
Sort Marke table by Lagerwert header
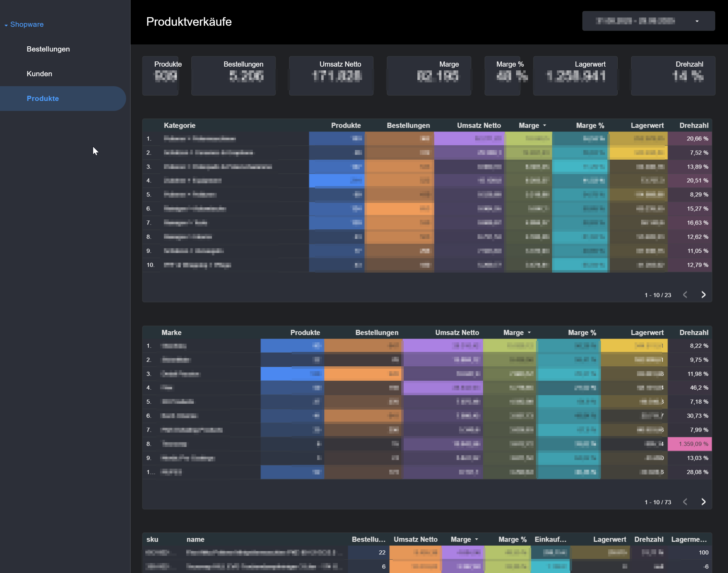(647, 333)
